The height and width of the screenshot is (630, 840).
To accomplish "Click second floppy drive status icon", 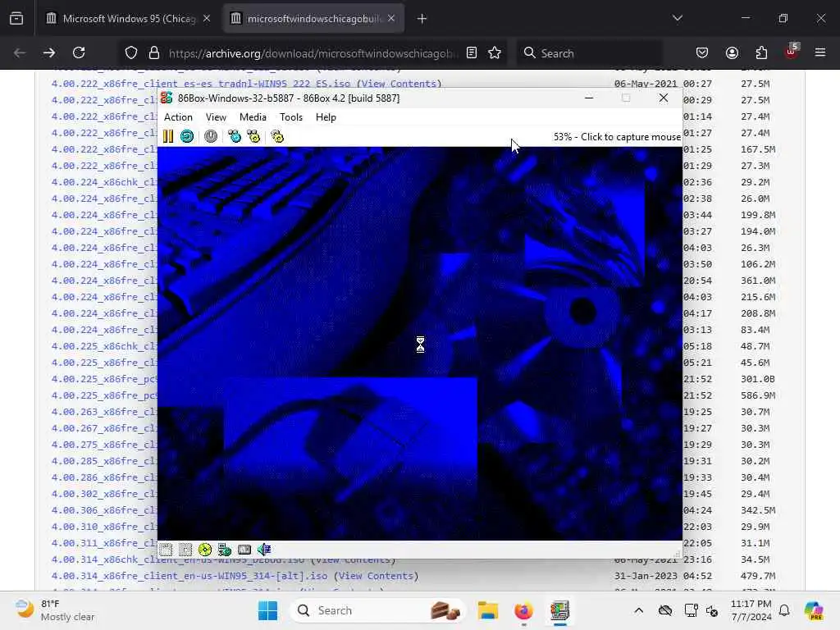I will [x=185, y=550].
